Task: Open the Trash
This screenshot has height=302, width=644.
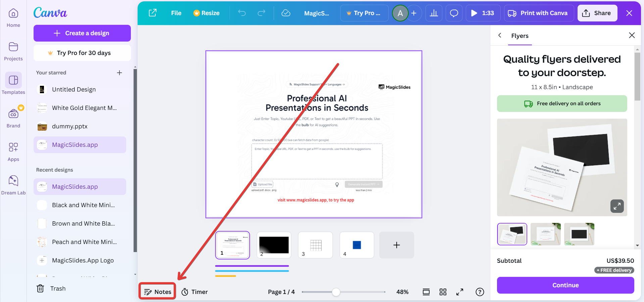Action: 51,289
